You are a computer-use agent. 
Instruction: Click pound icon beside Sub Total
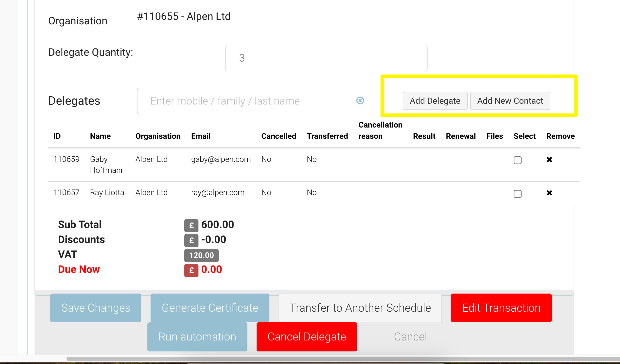click(191, 225)
